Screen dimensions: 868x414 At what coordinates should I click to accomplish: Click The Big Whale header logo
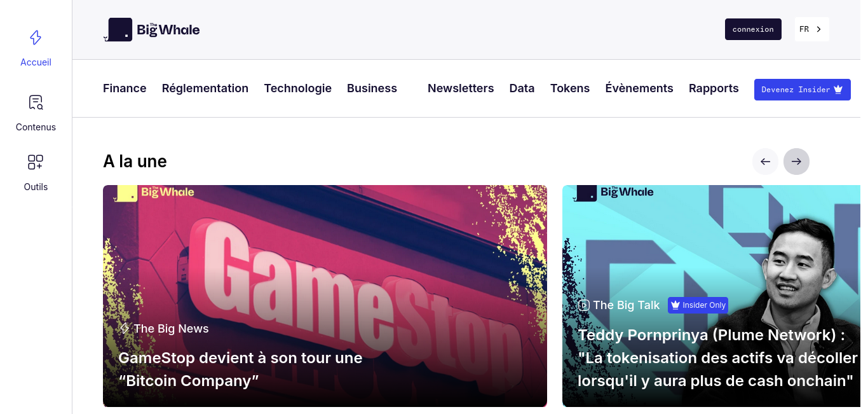152,29
